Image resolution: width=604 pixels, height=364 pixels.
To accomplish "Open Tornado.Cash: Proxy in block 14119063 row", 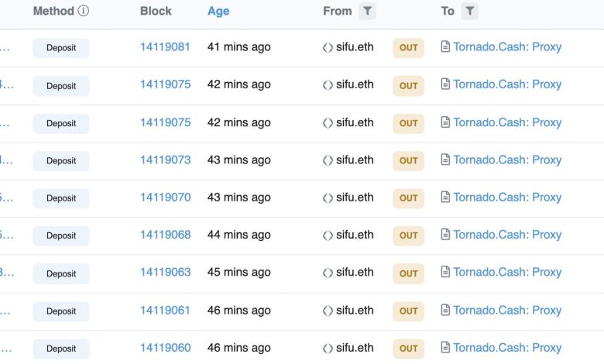I will [x=507, y=272].
